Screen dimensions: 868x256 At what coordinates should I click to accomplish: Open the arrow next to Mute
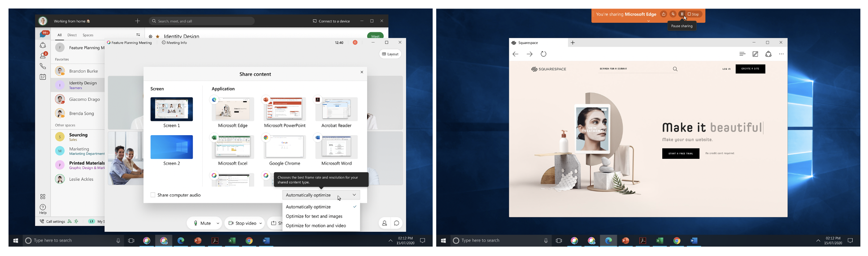click(218, 223)
